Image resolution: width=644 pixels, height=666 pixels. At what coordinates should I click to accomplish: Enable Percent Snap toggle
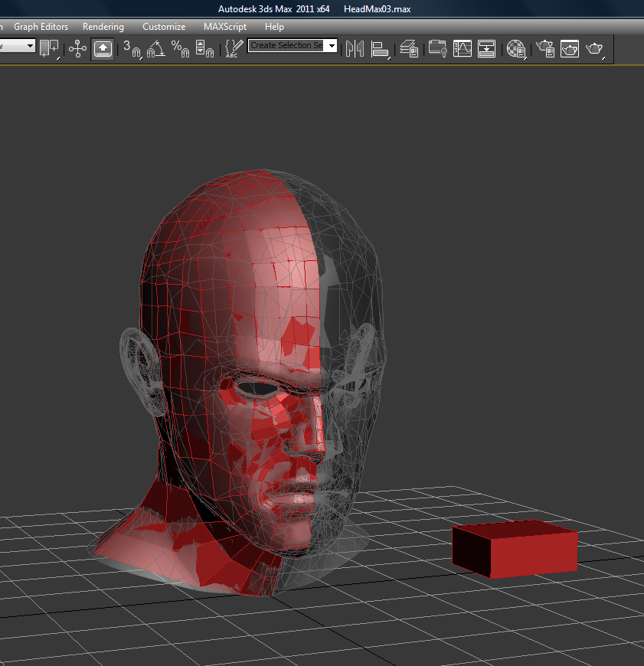click(180, 47)
